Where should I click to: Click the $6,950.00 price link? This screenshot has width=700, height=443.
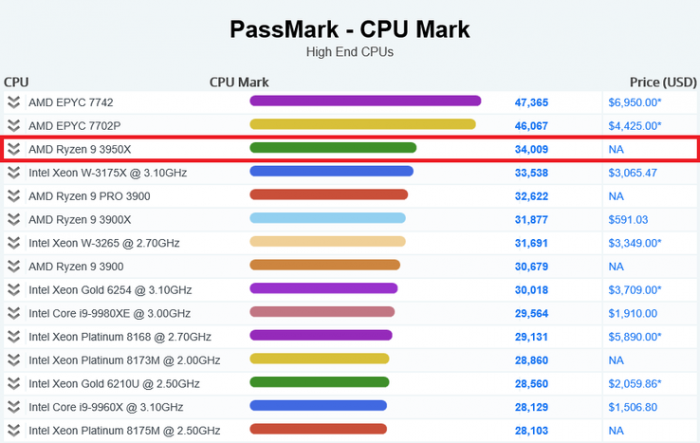[x=634, y=102]
